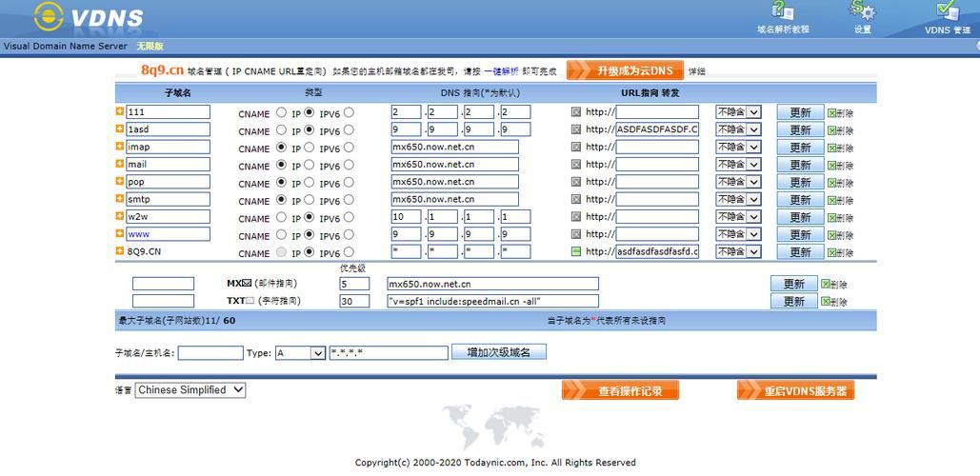Click the view operation log button
980x476 pixels.
620,391
